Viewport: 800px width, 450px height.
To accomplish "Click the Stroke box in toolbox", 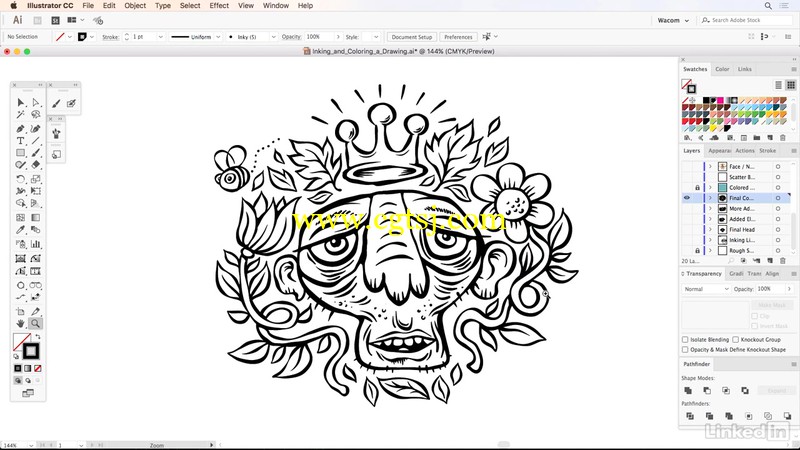I will [31, 351].
